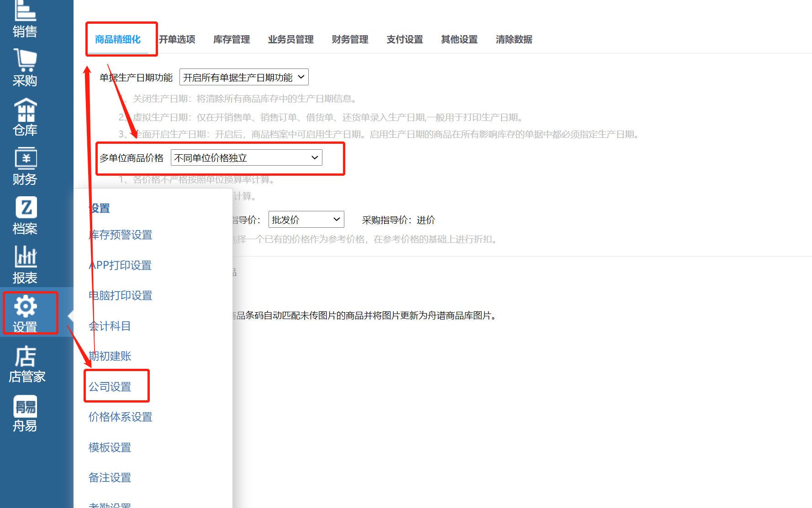Switch to the 业务员管理 tab
The height and width of the screenshot is (508, 812).
click(x=291, y=40)
